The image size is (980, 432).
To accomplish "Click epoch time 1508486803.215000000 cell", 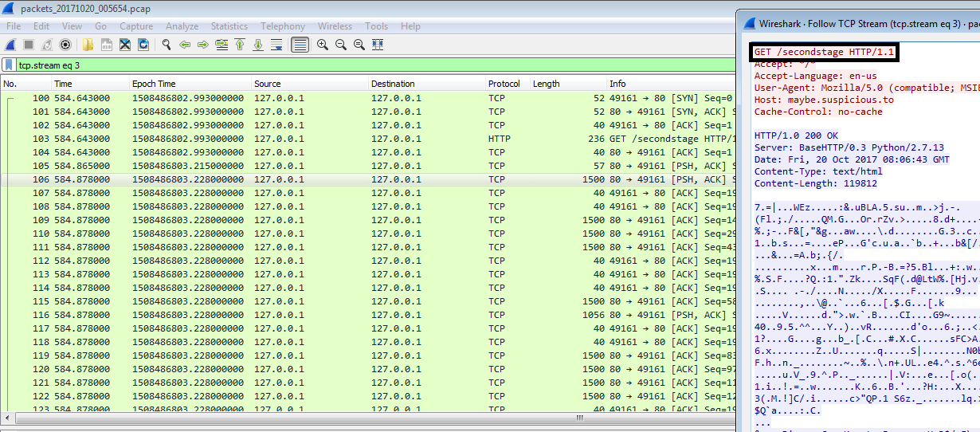I will 188,166.
